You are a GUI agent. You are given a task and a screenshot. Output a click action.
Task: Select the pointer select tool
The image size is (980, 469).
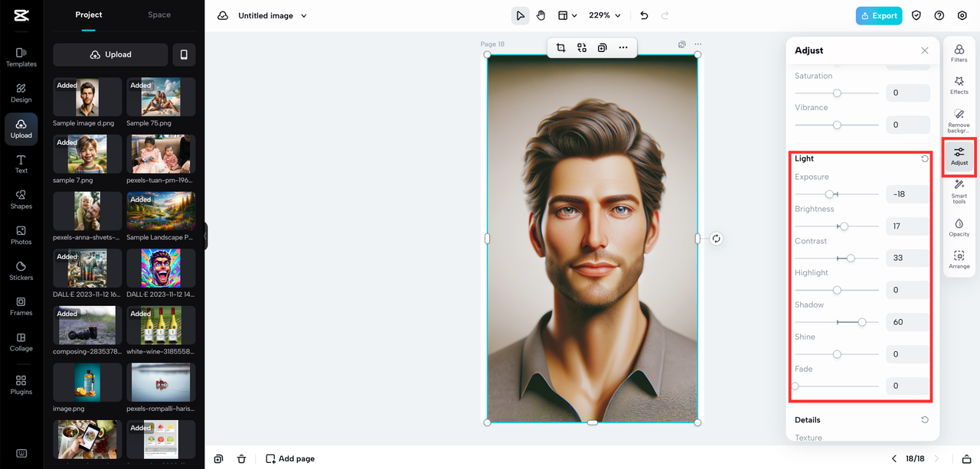point(521,15)
